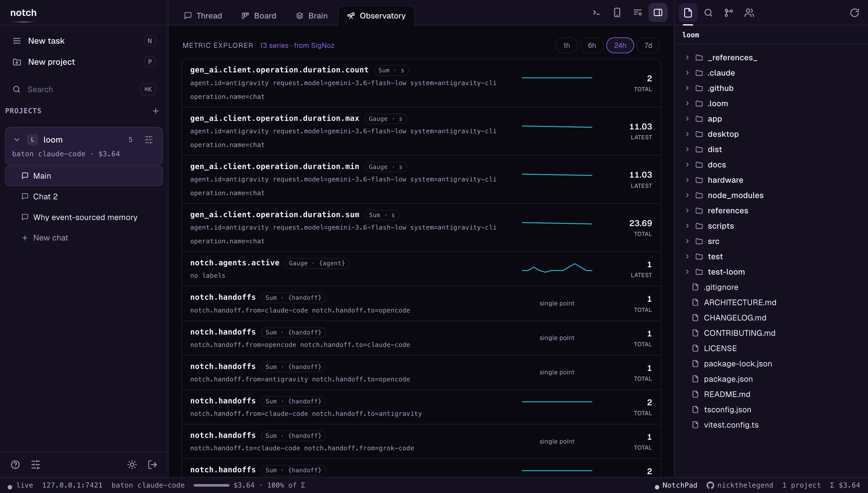This screenshot has width=868, height=493.
Task: Open the file search icon in right panel
Action: click(x=708, y=13)
